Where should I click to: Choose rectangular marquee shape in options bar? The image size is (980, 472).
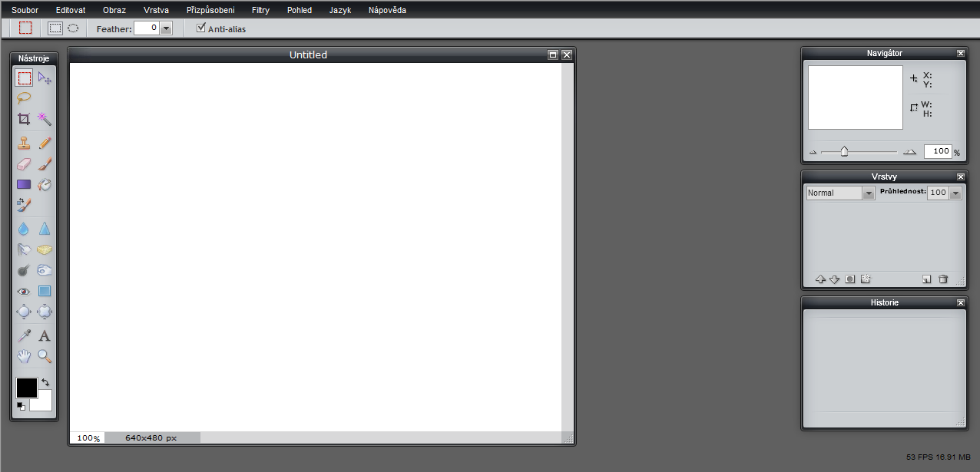coord(55,28)
